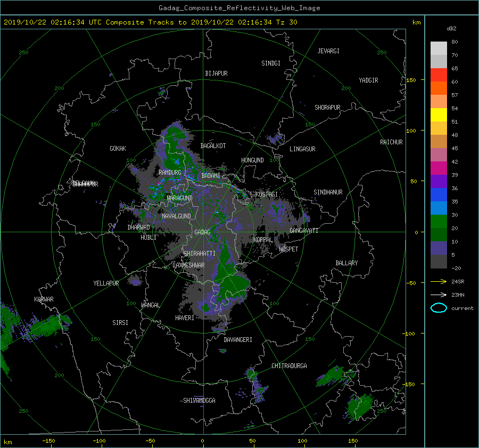The image size is (479, 448).
Task: Click the SINDHANUR city label
Action: click(328, 192)
